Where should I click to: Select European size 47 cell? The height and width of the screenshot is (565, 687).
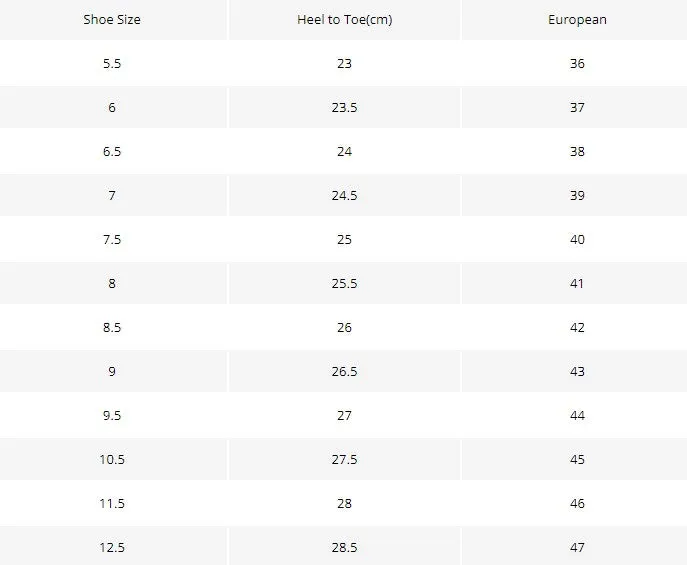[x=577, y=547]
